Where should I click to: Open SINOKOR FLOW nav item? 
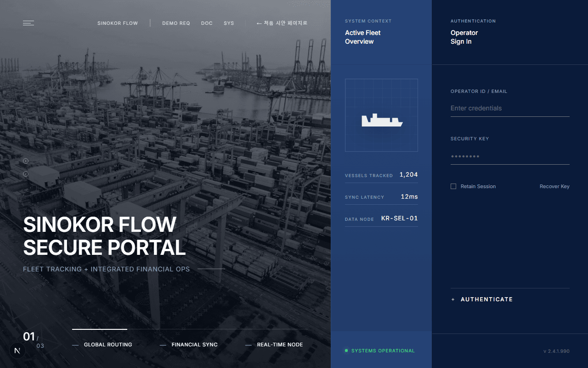click(118, 23)
